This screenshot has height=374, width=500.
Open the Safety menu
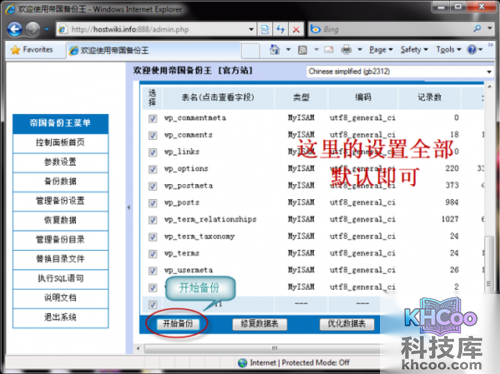414,50
